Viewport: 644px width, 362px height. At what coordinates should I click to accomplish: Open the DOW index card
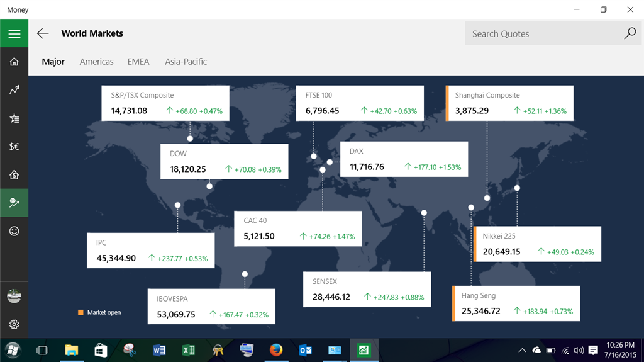point(225,161)
